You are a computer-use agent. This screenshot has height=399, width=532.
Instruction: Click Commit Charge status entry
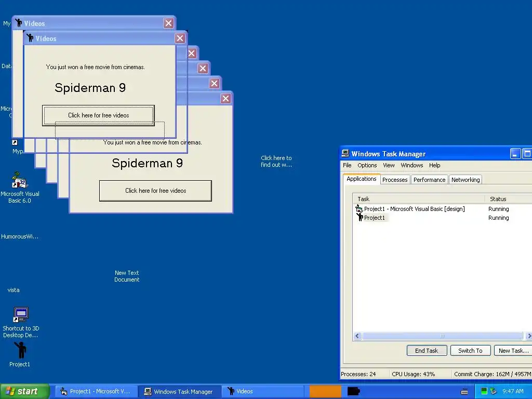point(493,374)
